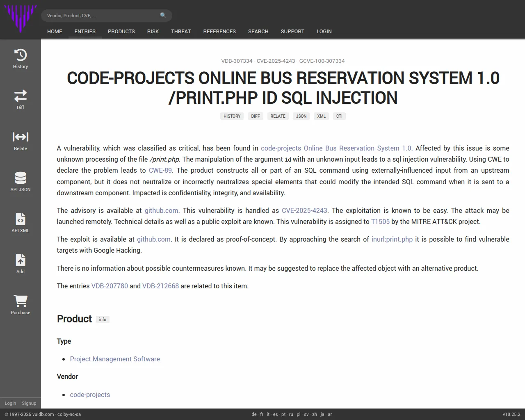Viewport: 525px width, 420px height.
Task: Open the REFERENCES menu item
Action: tap(219, 32)
